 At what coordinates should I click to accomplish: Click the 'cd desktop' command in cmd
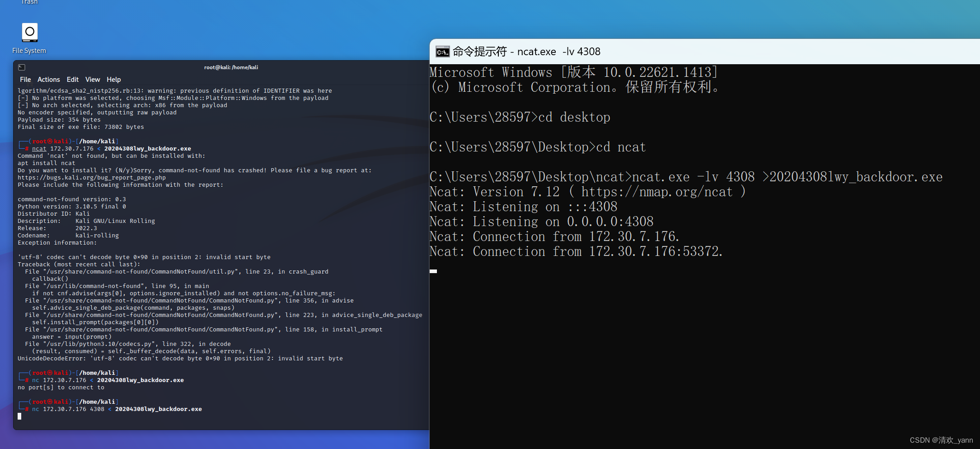pos(574,117)
